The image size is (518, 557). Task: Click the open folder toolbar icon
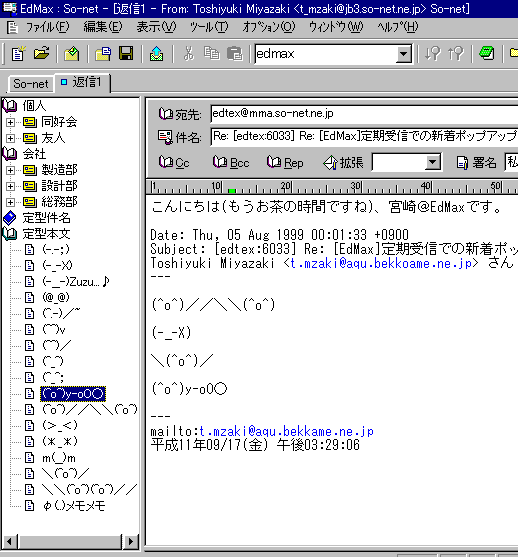click(42, 54)
